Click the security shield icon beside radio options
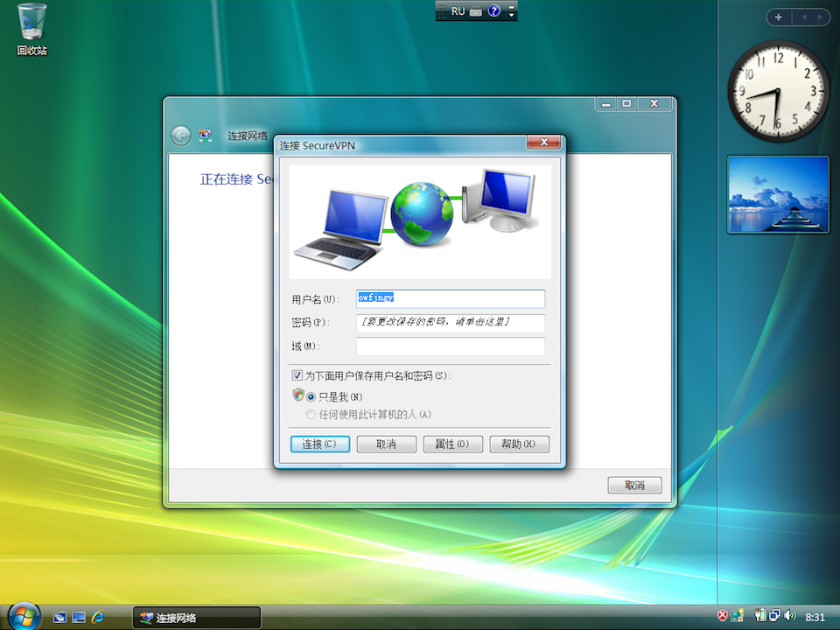Screen dimensions: 840x630 tap(298, 395)
